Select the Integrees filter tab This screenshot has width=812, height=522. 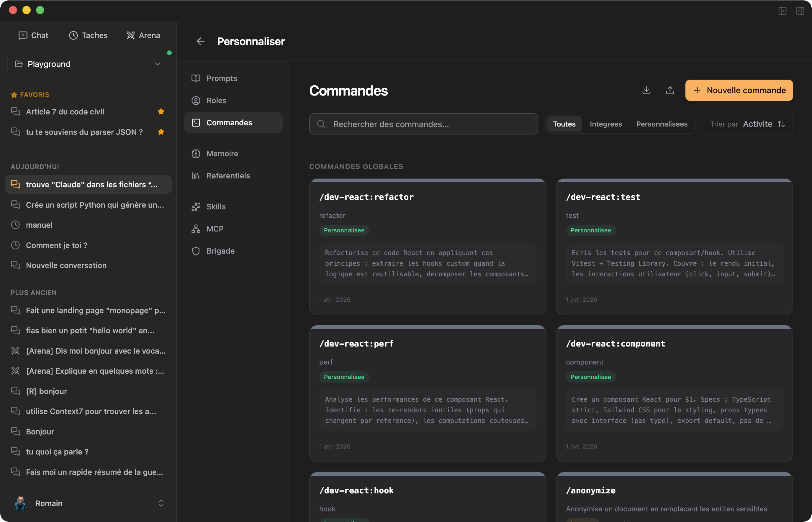click(606, 124)
